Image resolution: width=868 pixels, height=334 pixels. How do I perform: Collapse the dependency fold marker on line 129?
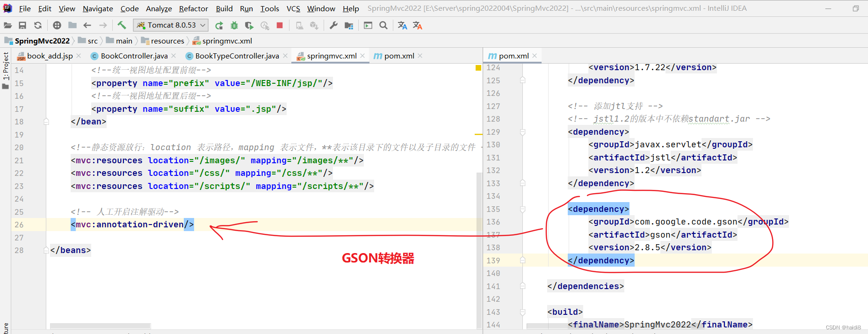[523, 132]
